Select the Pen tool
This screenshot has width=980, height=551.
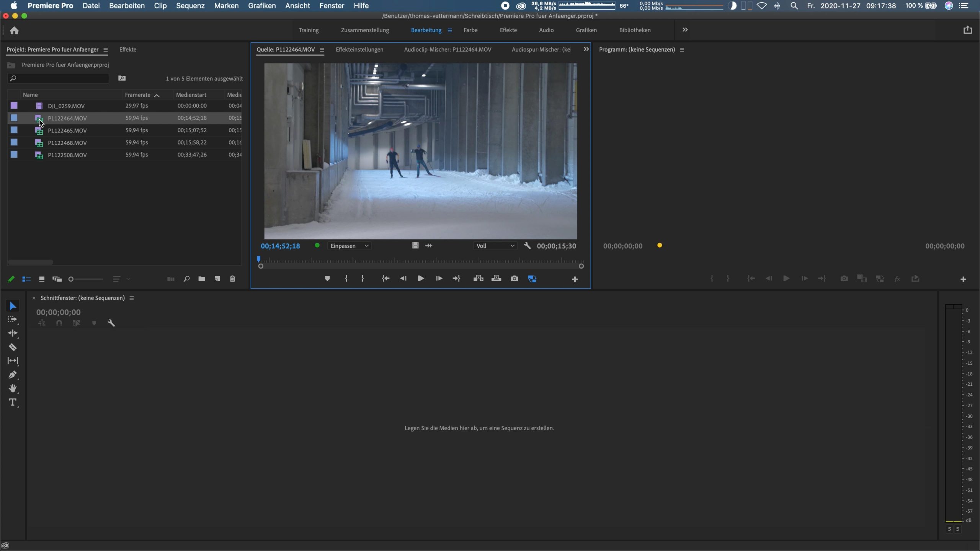(x=13, y=375)
